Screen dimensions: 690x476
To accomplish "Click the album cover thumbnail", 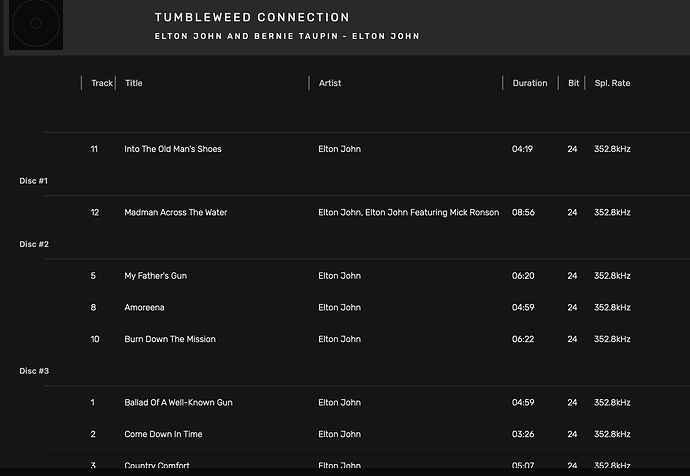I will click(36, 25).
